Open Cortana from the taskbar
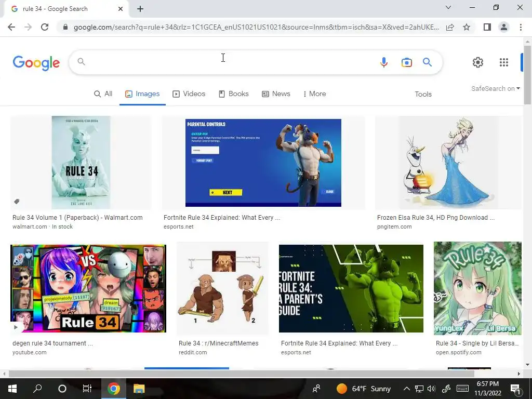Image resolution: width=532 pixels, height=399 pixels. tap(62, 389)
